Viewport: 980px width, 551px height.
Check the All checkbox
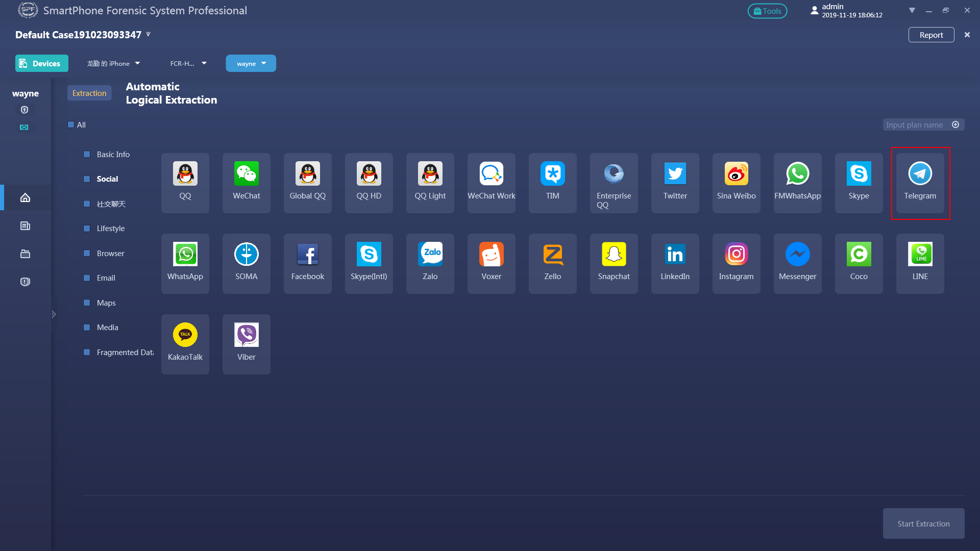coord(71,124)
